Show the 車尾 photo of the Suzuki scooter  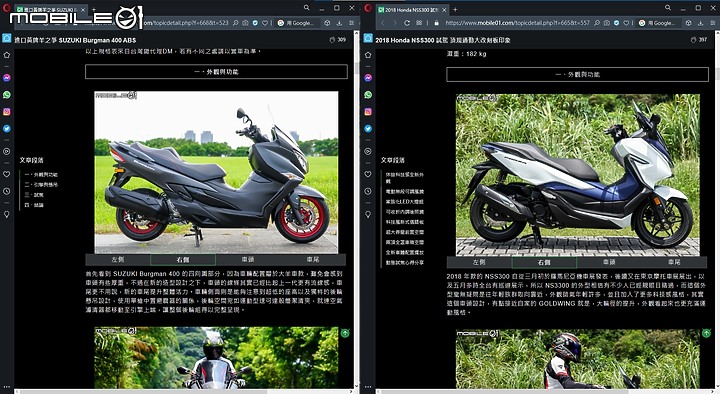tap(313, 259)
